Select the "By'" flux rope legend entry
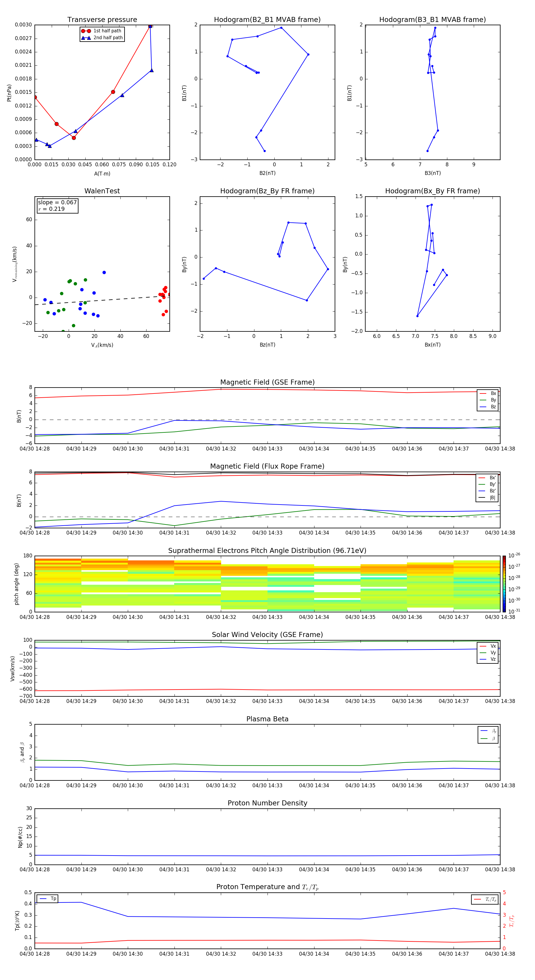Screen dimensions: 535x980 click(487, 484)
